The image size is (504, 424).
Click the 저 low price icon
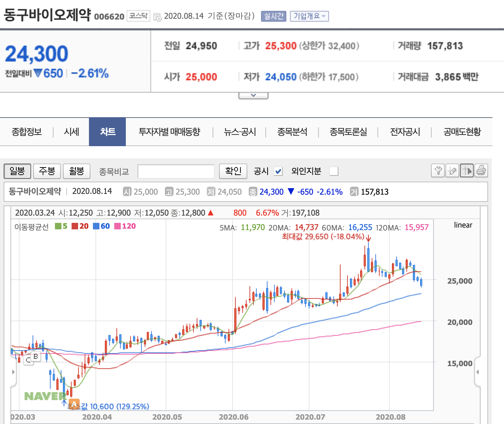(x=211, y=192)
